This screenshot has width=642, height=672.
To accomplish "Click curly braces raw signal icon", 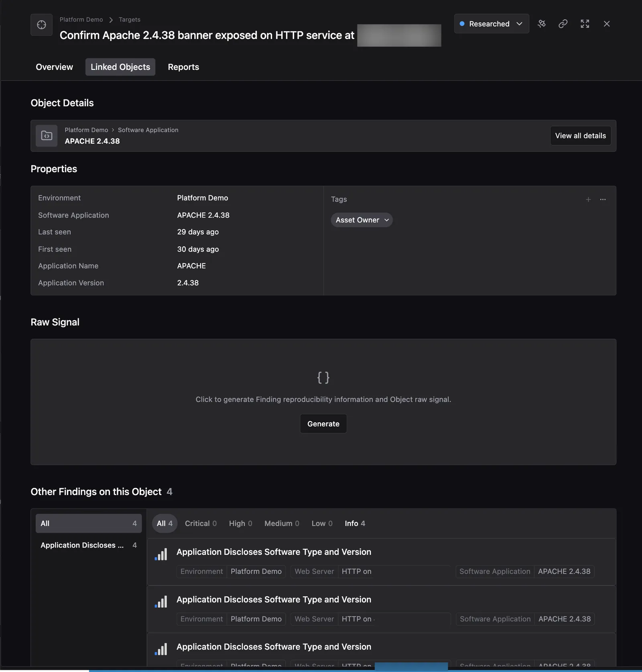I will pyautogui.click(x=323, y=377).
